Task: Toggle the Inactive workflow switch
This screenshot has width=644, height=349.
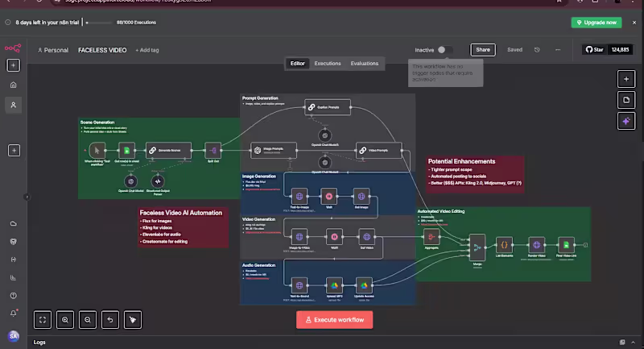Action: [x=445, y=50]
